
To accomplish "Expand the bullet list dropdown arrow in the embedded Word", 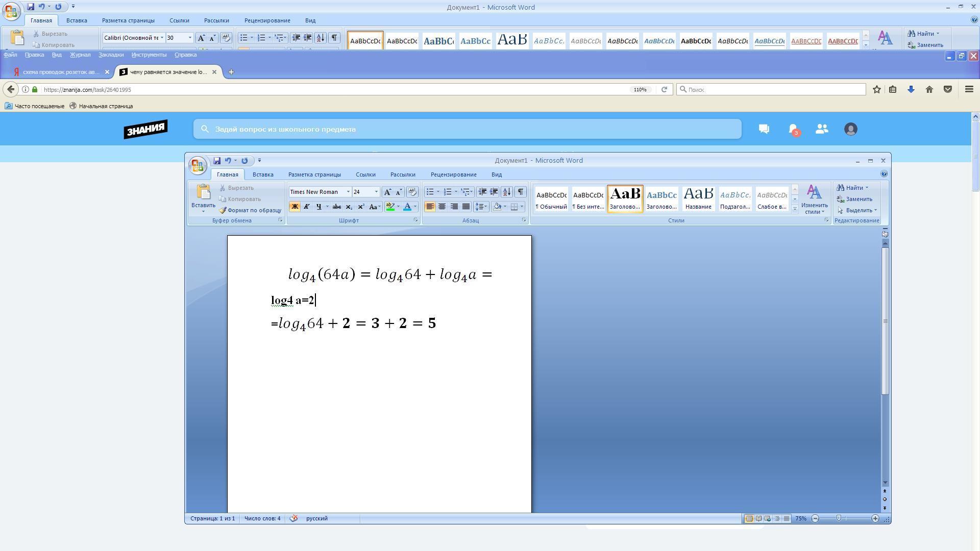I will (x=438, y=192).
